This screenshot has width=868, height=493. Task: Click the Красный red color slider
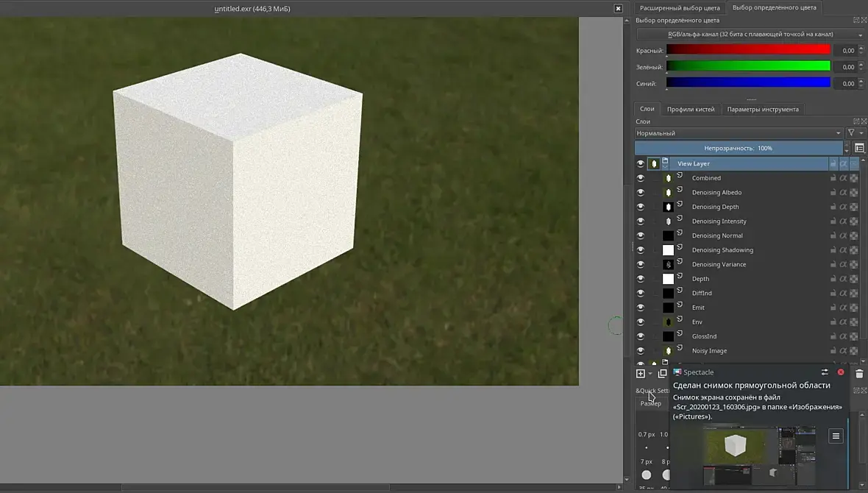[748, 50]
